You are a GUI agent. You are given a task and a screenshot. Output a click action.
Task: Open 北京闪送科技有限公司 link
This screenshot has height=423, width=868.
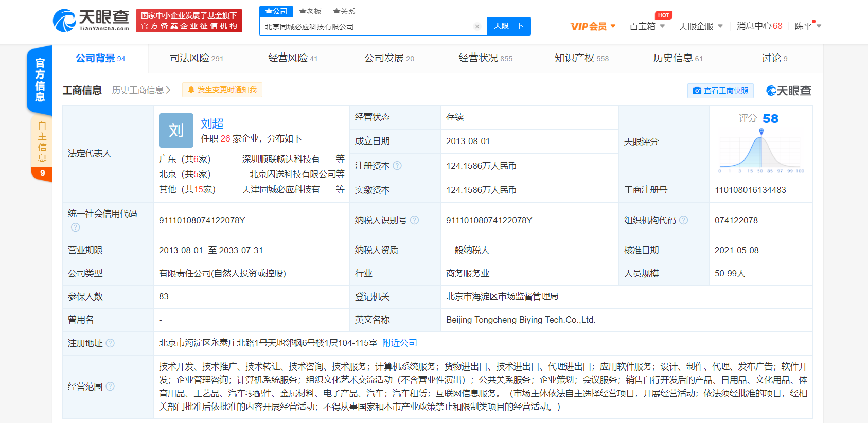[x=292, y=174]
